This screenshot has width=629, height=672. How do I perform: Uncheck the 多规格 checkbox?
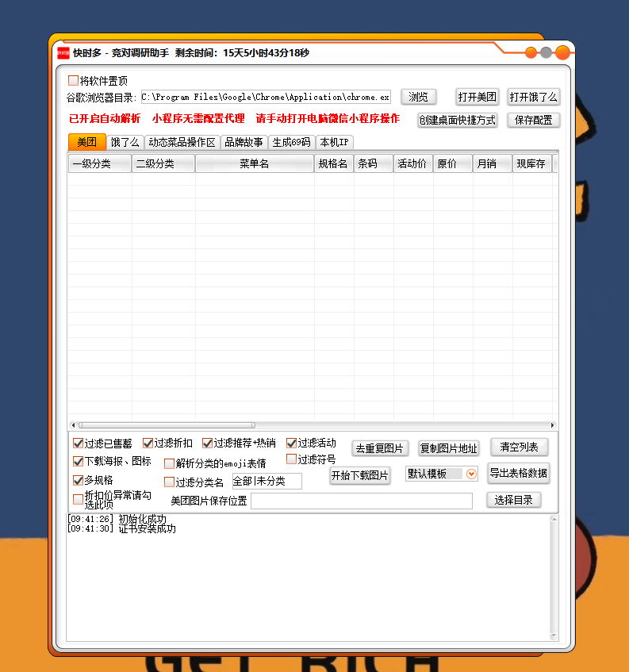pos(78,480)
